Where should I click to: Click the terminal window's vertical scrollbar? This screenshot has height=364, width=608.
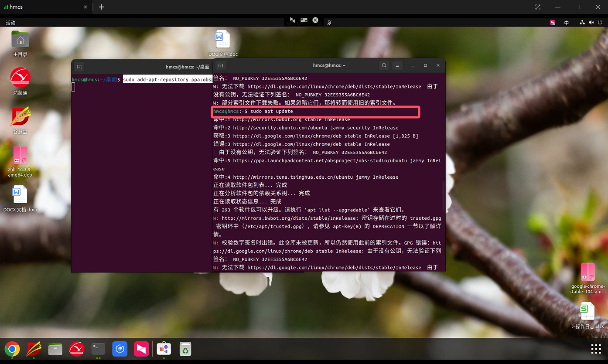click(x=444, y=196)
